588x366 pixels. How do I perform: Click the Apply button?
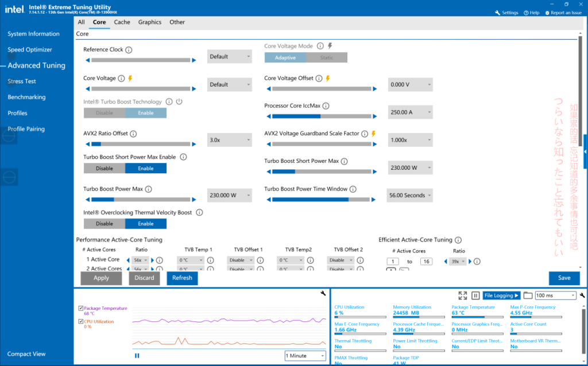[x=101, y=278]
